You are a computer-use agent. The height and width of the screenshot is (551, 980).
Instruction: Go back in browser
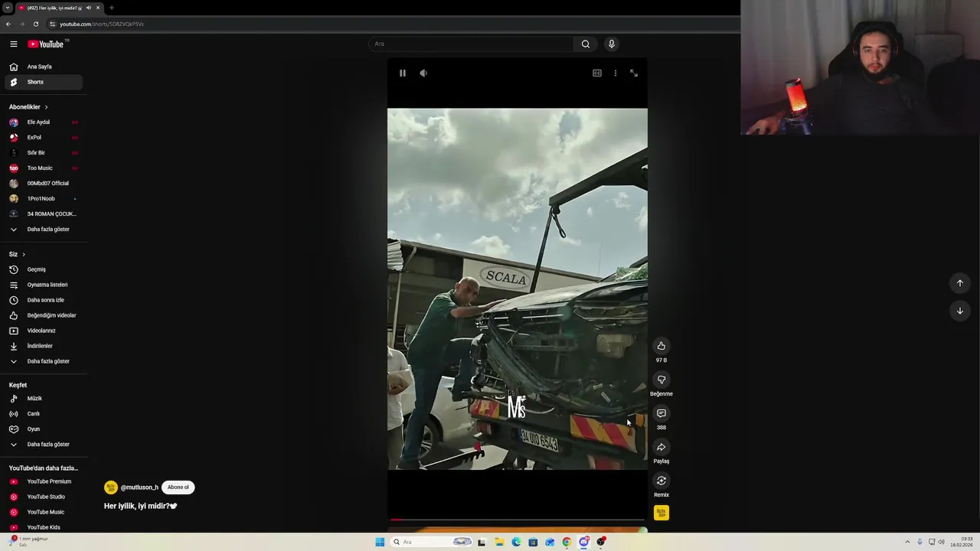point(8,24)
